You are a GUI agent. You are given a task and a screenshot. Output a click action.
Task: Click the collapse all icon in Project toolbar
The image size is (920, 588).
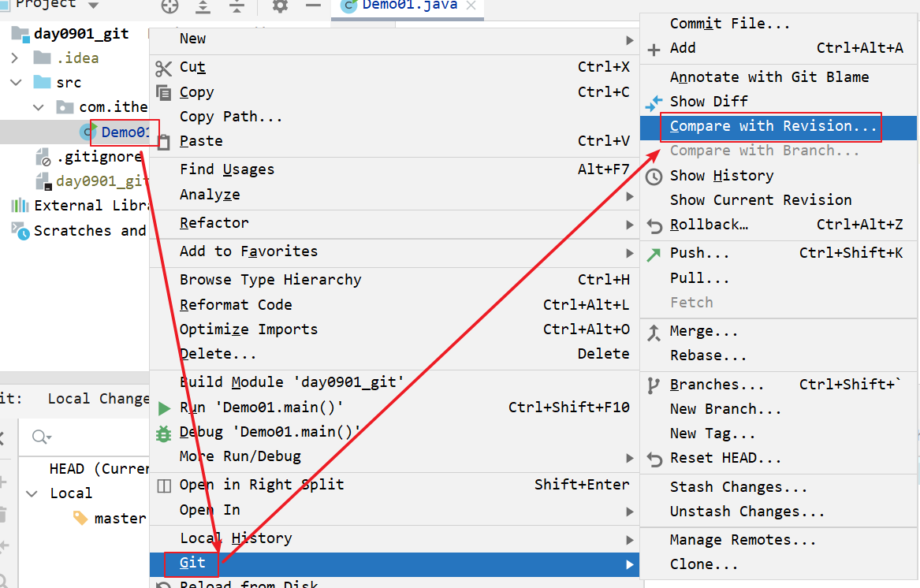click(237, 6)
